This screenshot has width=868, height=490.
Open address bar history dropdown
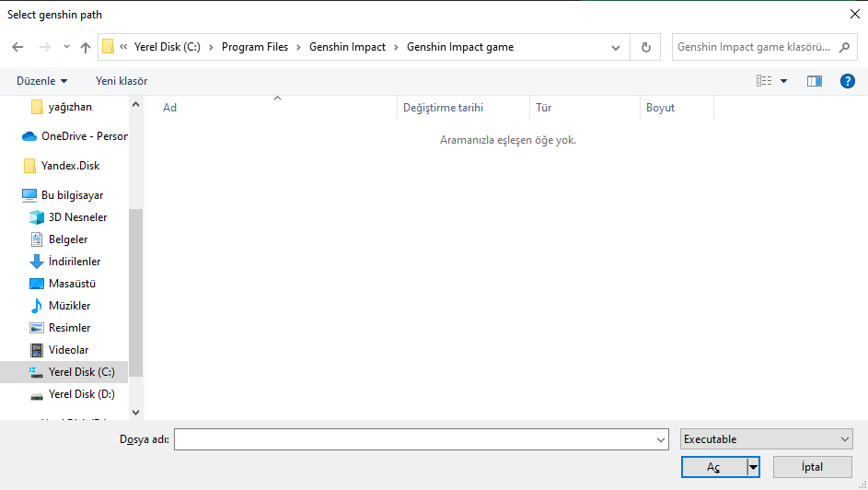pos(616,48)
